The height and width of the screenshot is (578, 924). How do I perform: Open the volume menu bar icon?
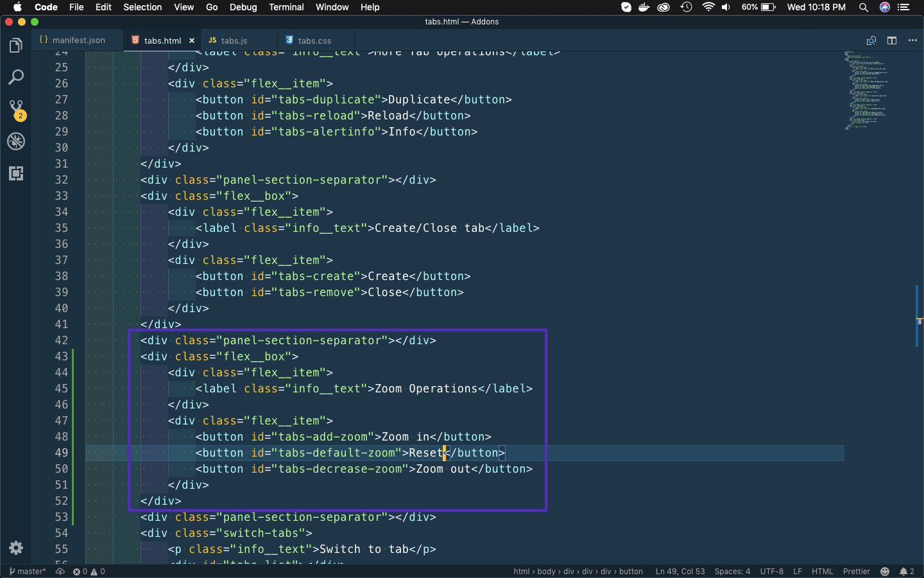pyautogui.click(x=726, y=7)
